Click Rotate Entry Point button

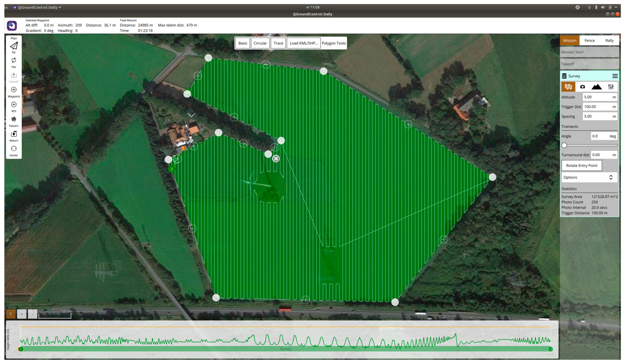(582, 166)
